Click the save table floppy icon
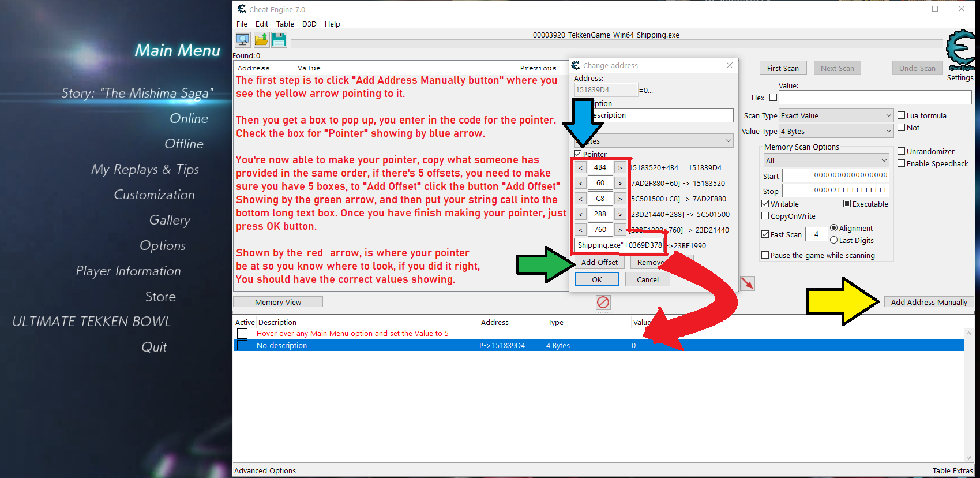The width and height of the screenshot is (980, 478). (279, 40)
